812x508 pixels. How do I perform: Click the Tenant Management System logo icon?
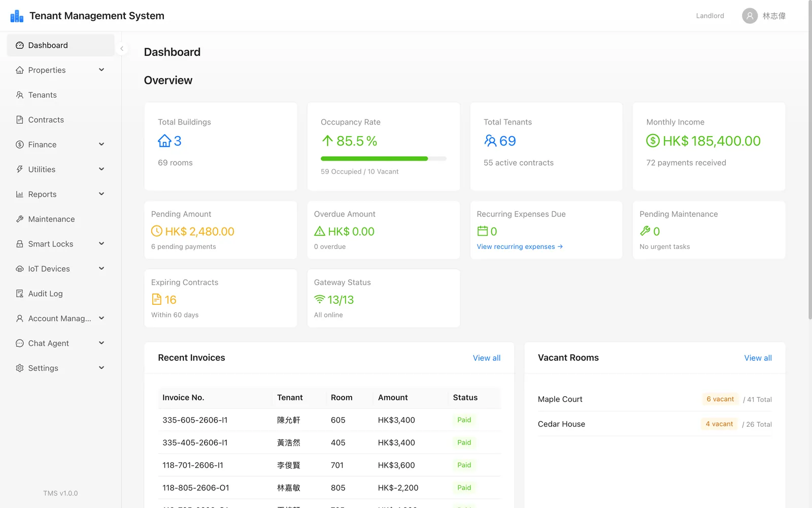tap(17, 16)
